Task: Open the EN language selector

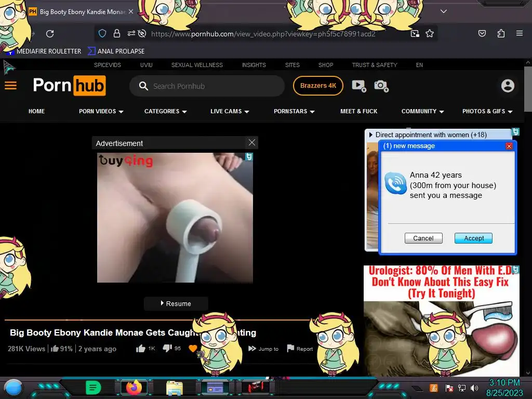Action: [x=419, y=65]
